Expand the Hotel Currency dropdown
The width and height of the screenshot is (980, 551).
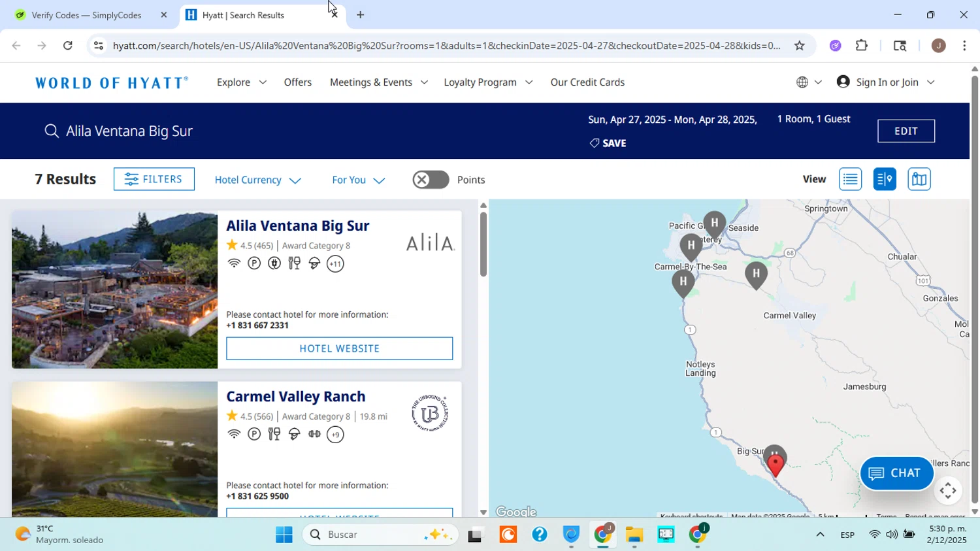coord(257,180)
